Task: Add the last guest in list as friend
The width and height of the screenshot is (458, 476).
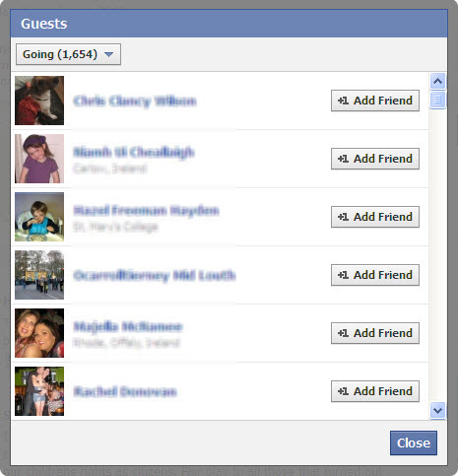Action: point(375,391)
